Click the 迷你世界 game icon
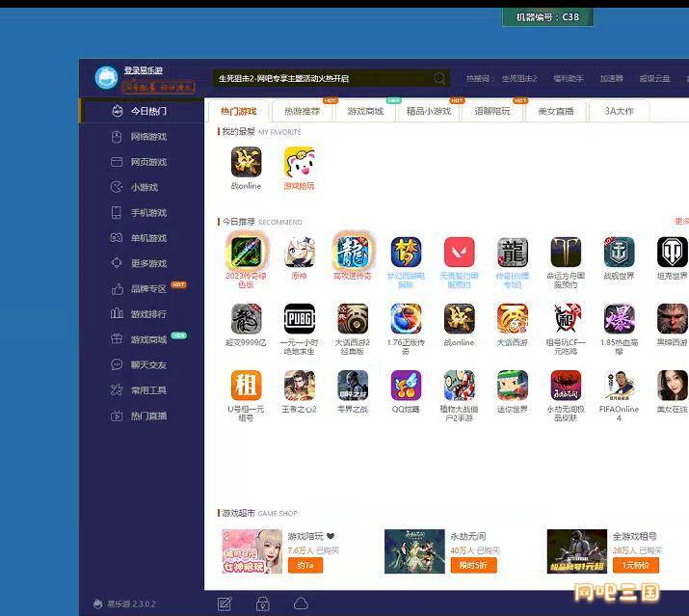Viewport: 689px width, 616px height. 513,386
